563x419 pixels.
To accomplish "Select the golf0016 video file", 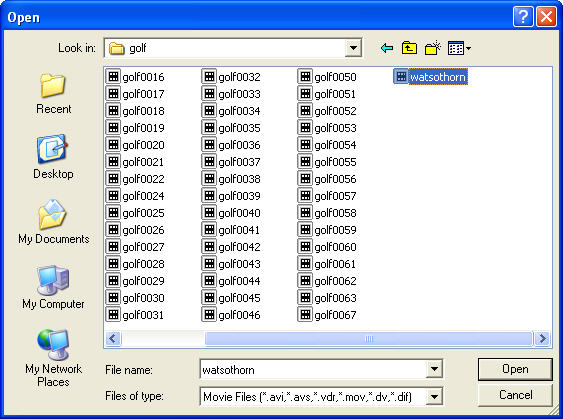I will 135,77.
